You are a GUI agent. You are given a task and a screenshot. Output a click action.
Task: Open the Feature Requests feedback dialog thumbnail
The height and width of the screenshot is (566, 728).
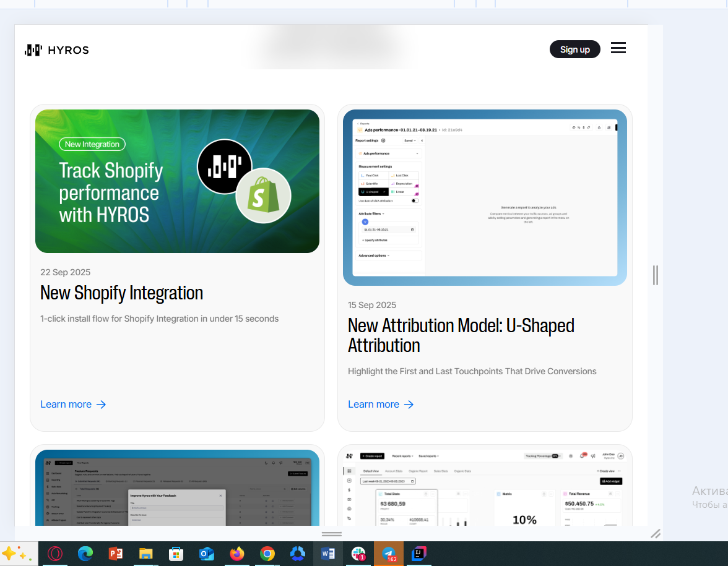tap(177, 487)
